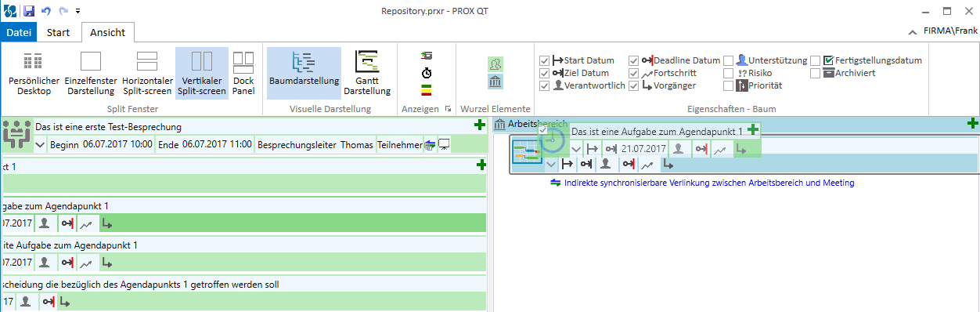Toggle the Start Datum checkbox
The height and width of the screenshot is (312, 980).
[x=545, y=60]
